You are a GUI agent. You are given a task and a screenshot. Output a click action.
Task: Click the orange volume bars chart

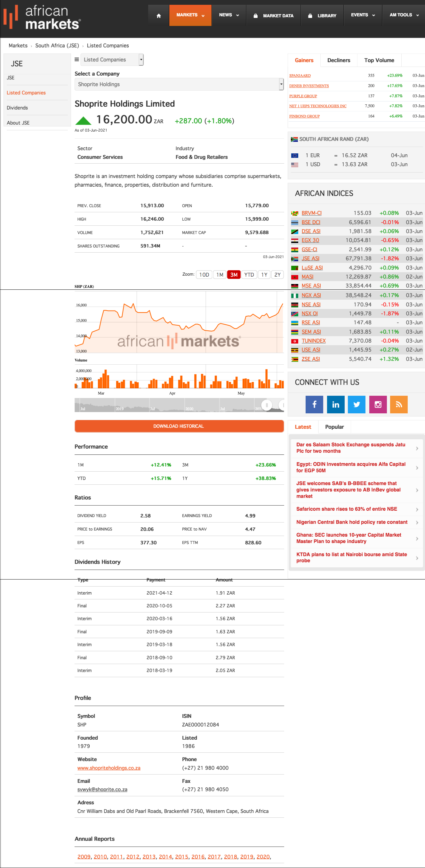tap(179, 377)
